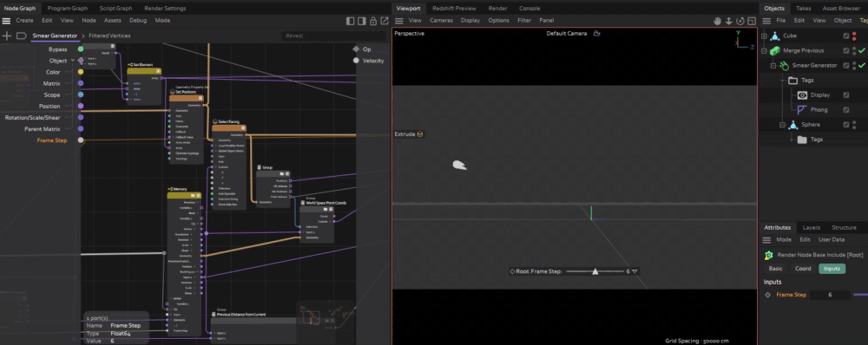Open the Render Settings tab

[x=165, y=9]
